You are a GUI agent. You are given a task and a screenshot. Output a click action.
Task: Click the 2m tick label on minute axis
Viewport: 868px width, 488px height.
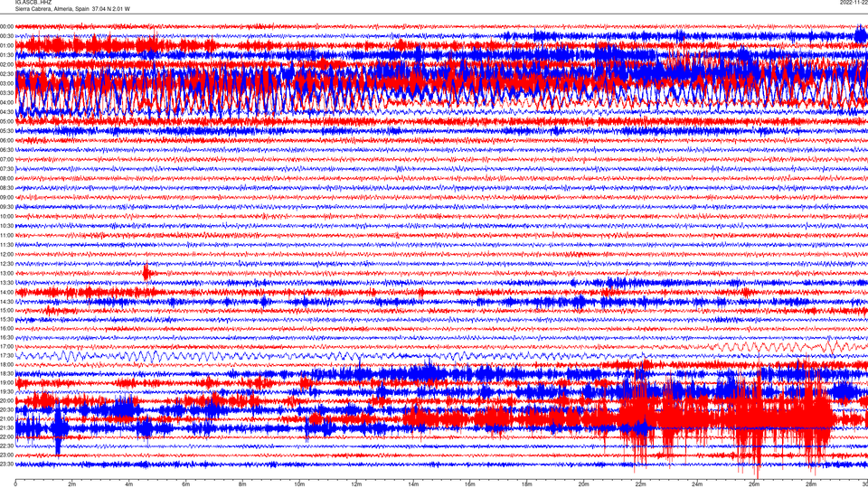(x=72, y=484)
